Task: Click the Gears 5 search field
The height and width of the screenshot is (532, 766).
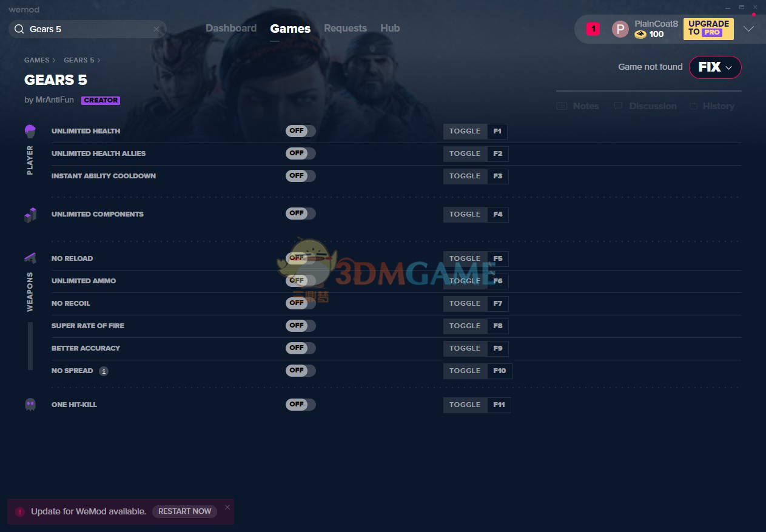Action: click(x=88, y=29)
